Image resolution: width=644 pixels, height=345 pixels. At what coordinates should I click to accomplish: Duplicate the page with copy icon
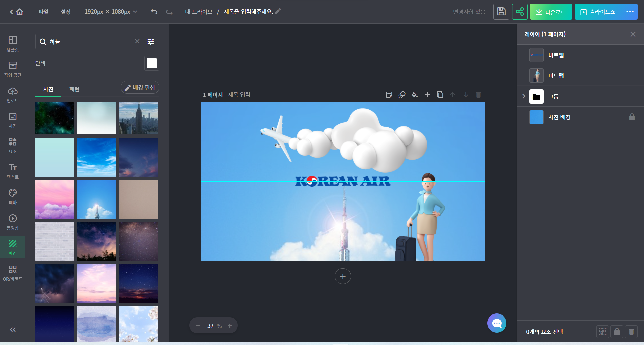pos(440,95)
